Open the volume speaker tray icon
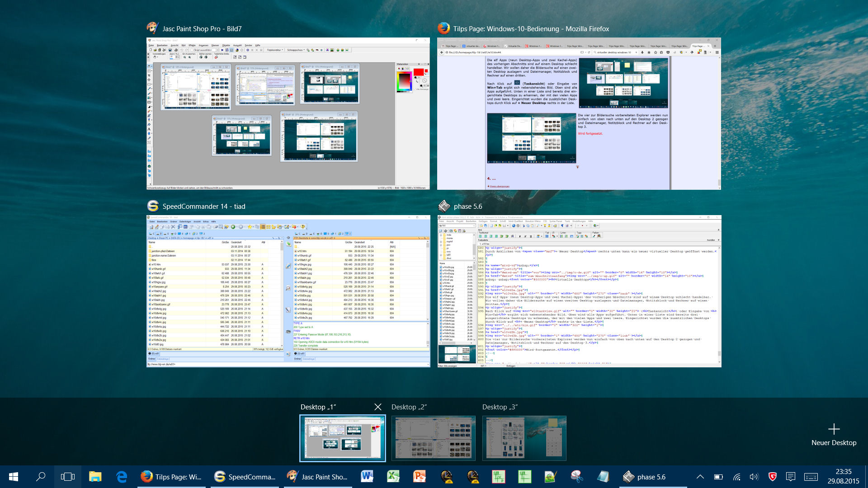The image size is (868, 488). [x=754, y=477]
